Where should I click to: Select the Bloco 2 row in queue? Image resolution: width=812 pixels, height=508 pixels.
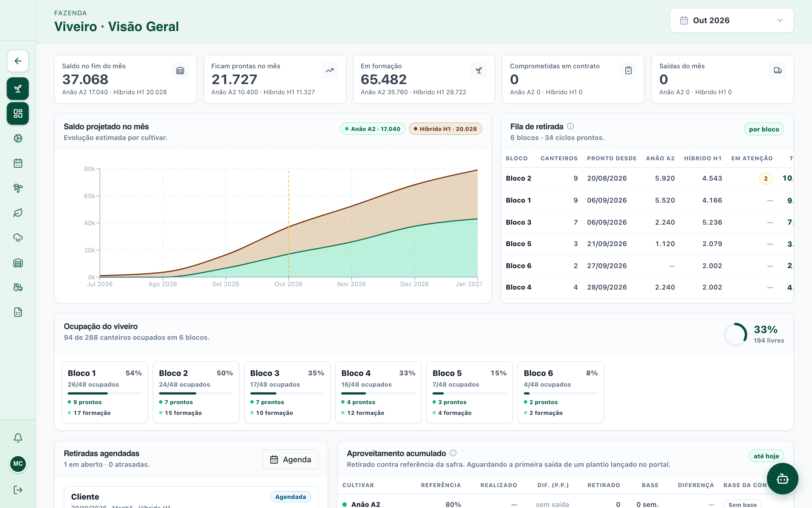tap(647, 178)
